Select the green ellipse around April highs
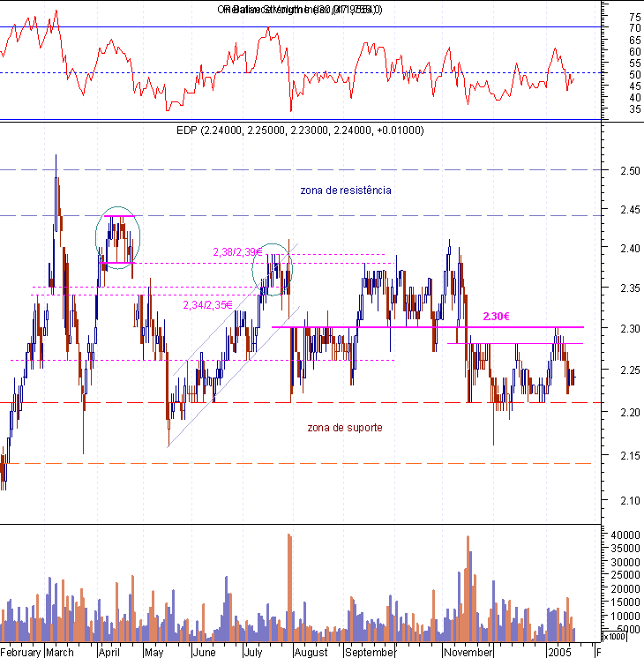 pos(117,237)
